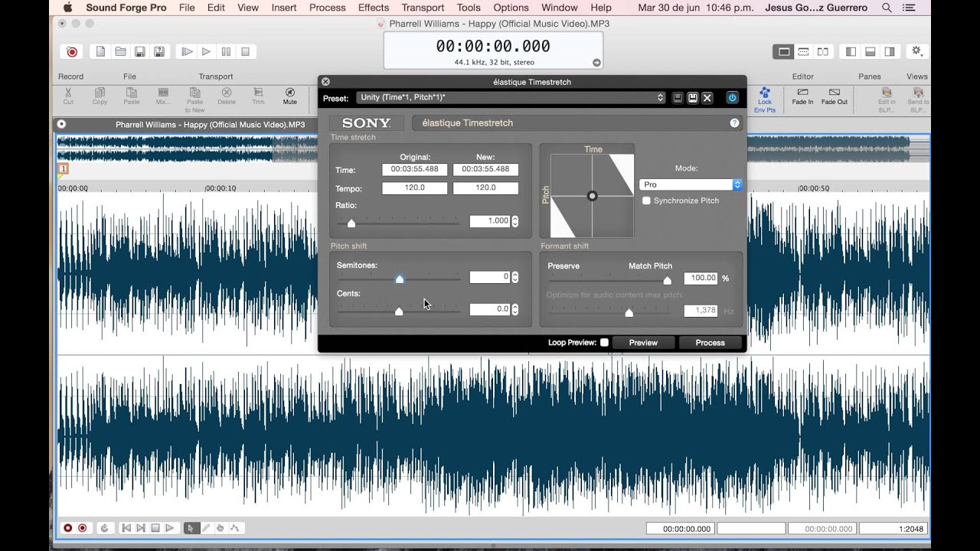This screenshot has height=551, width=980.
Task: Delete preset with the X icon
Action: tap(707, 98)
